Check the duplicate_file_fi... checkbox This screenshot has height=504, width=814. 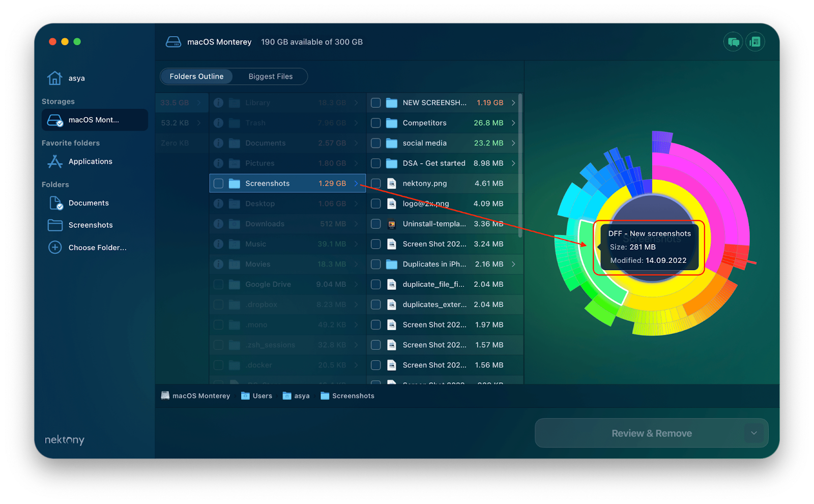tap(375, 284)
